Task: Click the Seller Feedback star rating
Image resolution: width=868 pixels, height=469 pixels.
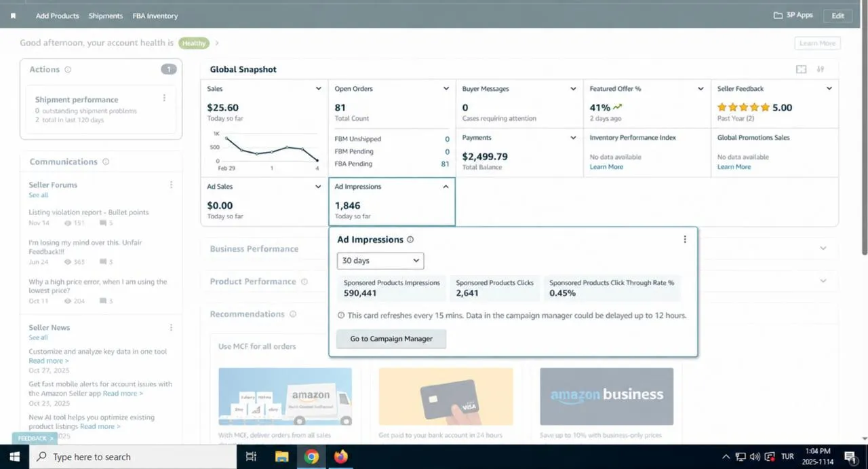Action: [x=744, y=107]
